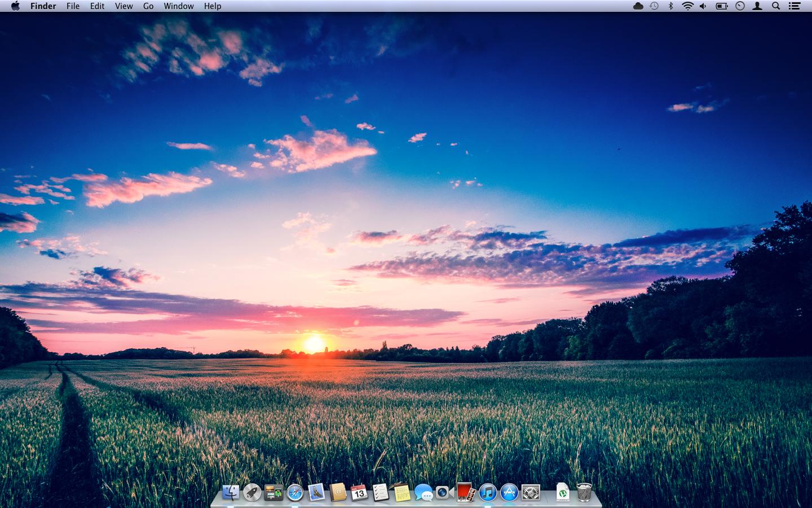
Task: Open Mail stamp icon in Dock
Action: click(x=316, y=492)
